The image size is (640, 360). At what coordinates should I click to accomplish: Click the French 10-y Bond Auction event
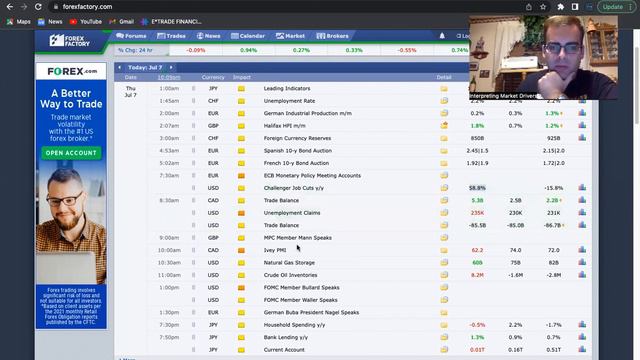coord(296,163)
